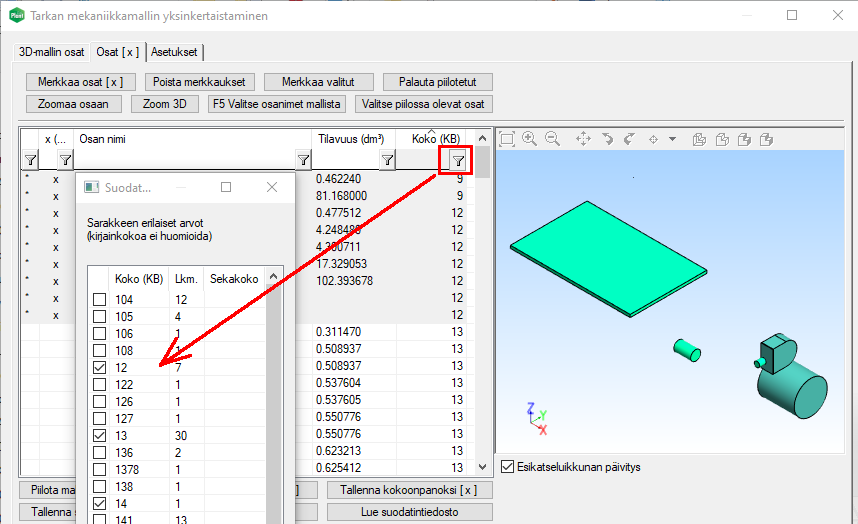The height and width of the screenshot is (524, 858).
Task: Uncheck the value 12 filter checkbox
Action: pyautogui.click(x=100, y=368)
